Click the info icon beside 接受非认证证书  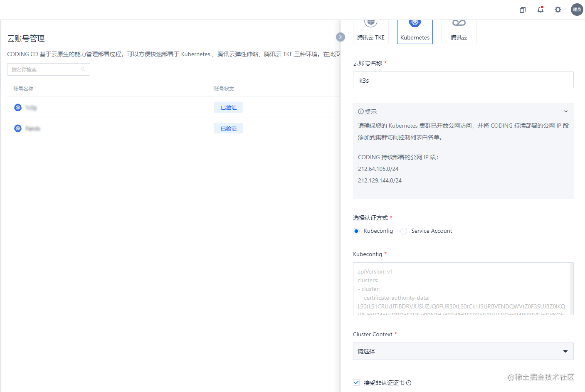point(409,383)
